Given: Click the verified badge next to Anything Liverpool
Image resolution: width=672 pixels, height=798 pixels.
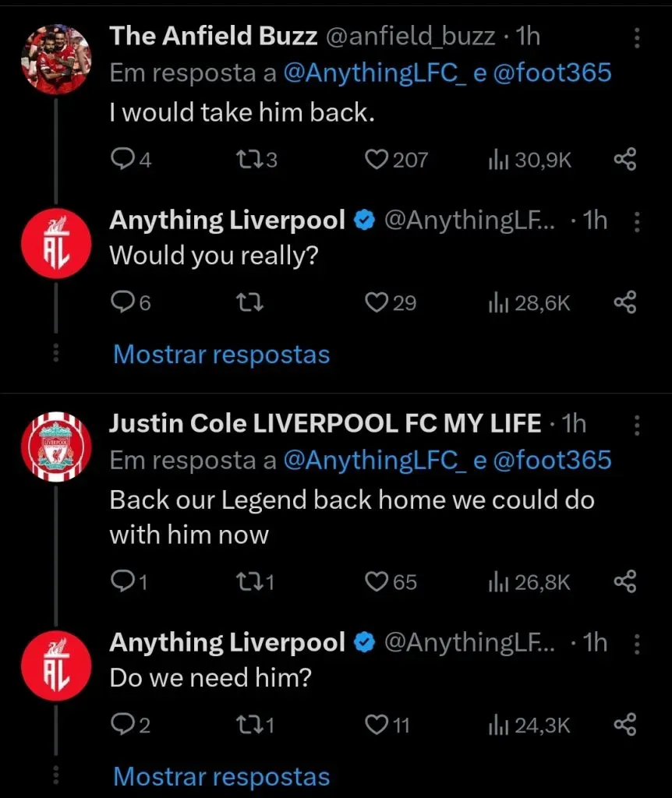Looking at the screenshot, I should coord(363,219).
